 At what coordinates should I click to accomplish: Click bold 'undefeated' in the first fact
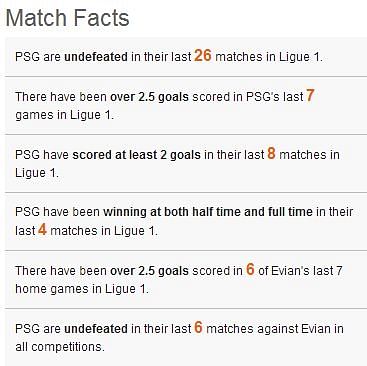[x=96, y=57]
